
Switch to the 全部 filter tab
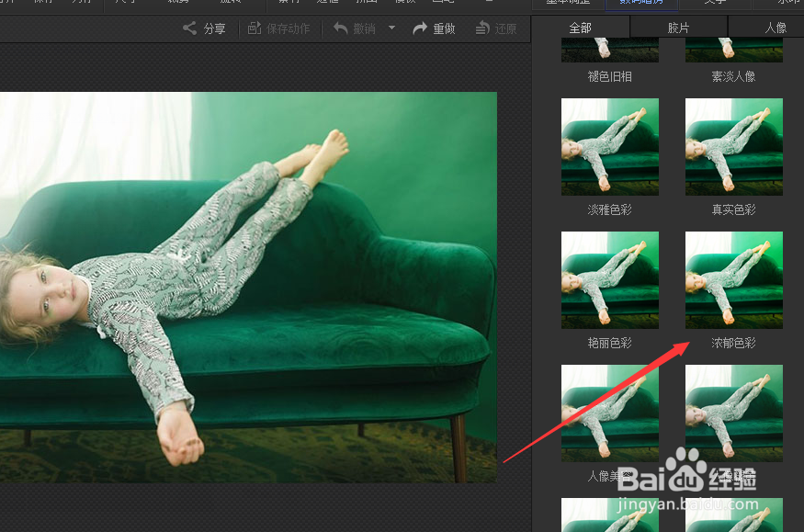pyautogui.click(x=581, y=28)
